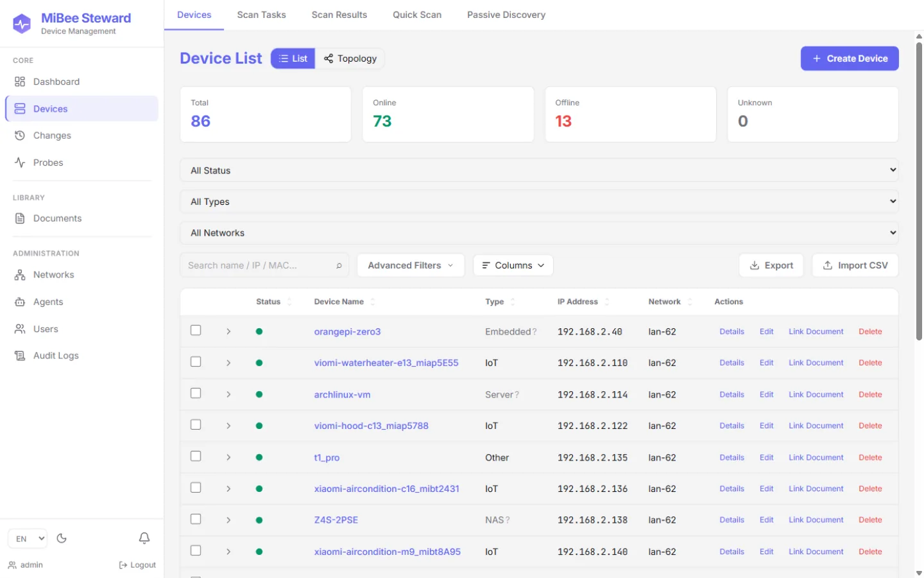
Task: Focus the Search name / IP / MAC field
Action: coord(264,265)
